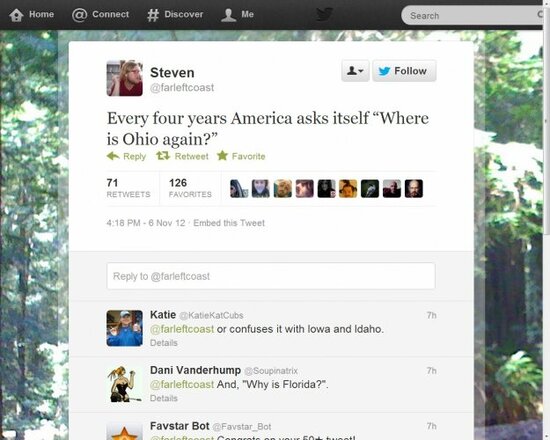This screenshot has width=550, height=440.
Task: Expand Details under Dani Vanderhump's reply
Action: [163, 398]
